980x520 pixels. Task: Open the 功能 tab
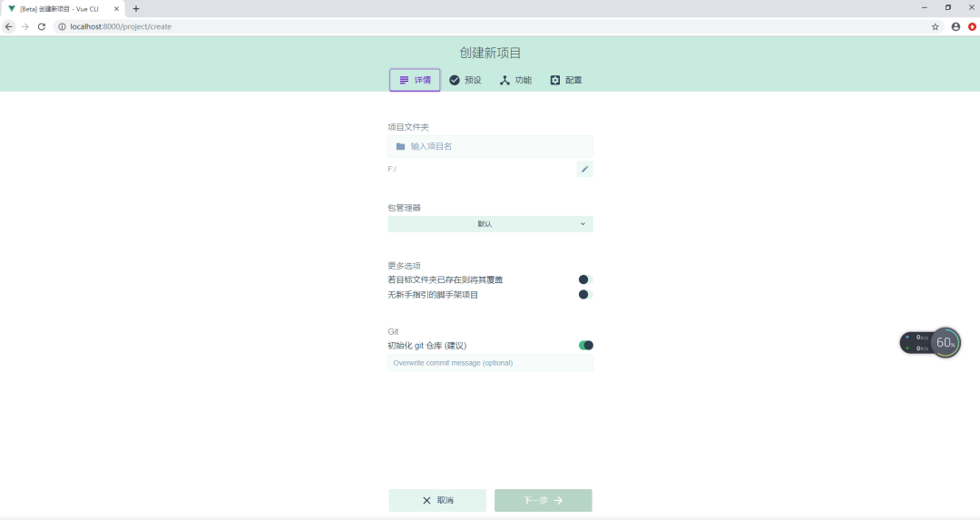(515, 80)
